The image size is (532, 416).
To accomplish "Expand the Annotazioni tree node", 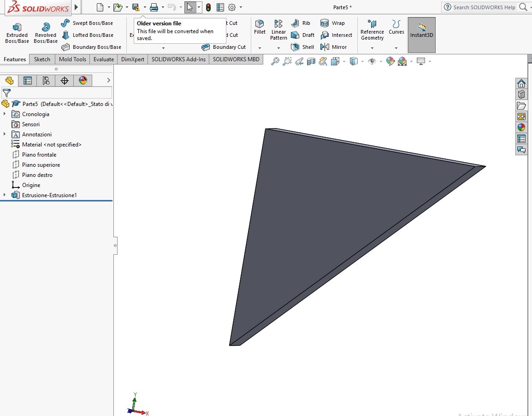I will click(5, 134).
